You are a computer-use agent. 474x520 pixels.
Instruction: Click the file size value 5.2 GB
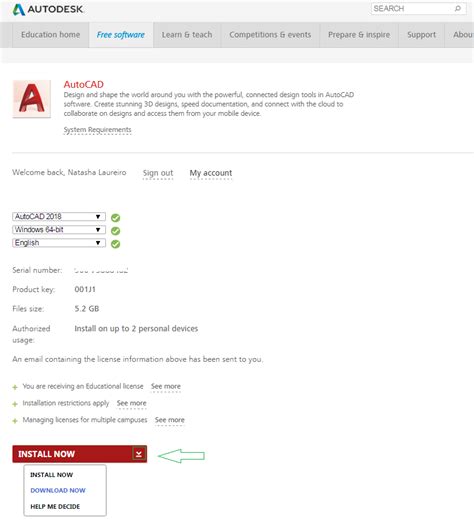87,309
